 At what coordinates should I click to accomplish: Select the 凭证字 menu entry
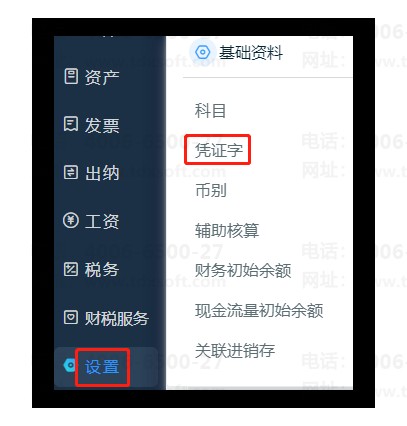point(219,150)
